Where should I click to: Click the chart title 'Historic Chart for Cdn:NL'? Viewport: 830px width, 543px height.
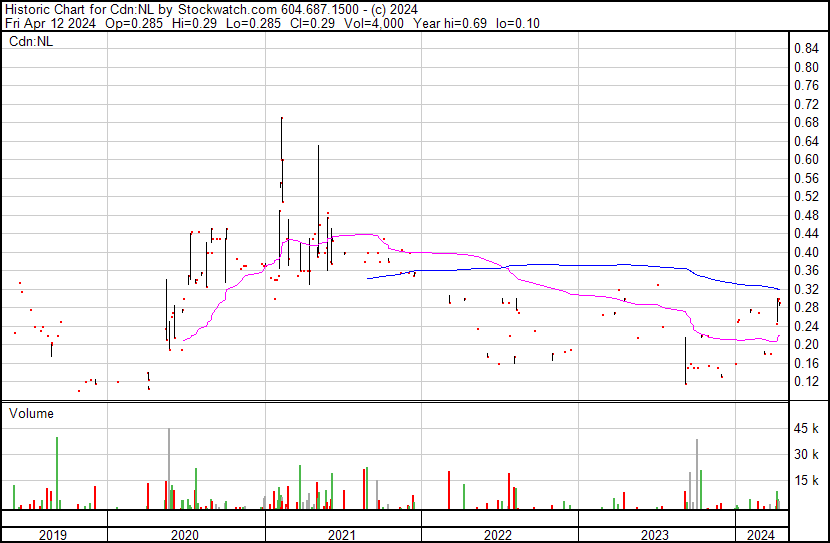coord(80,9)
